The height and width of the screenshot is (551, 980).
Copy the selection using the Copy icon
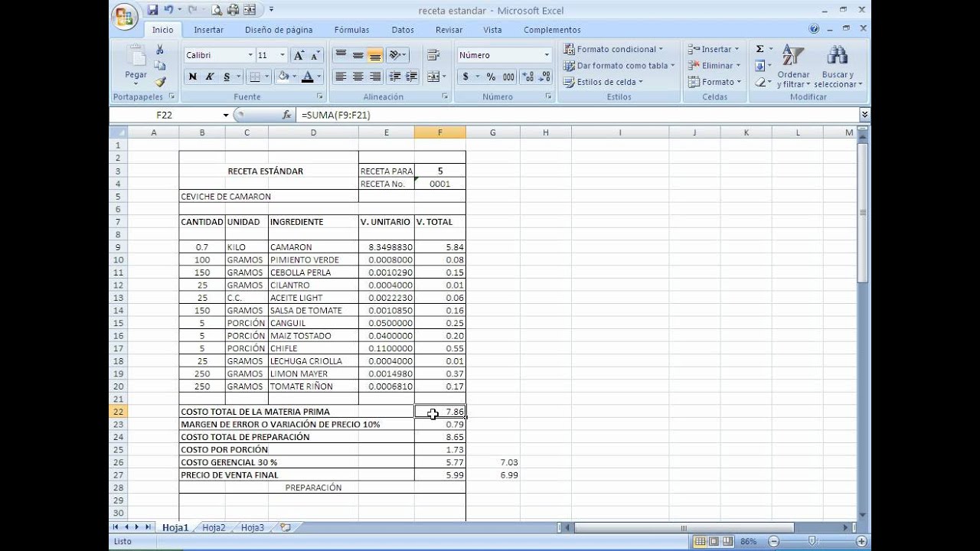click(x=160, y=66)
